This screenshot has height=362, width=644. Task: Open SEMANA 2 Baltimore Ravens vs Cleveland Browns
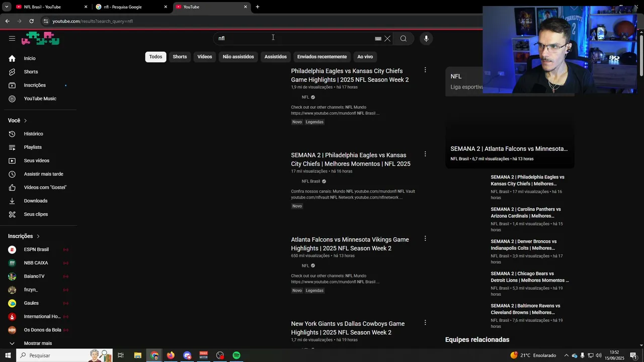pos(525,309)
